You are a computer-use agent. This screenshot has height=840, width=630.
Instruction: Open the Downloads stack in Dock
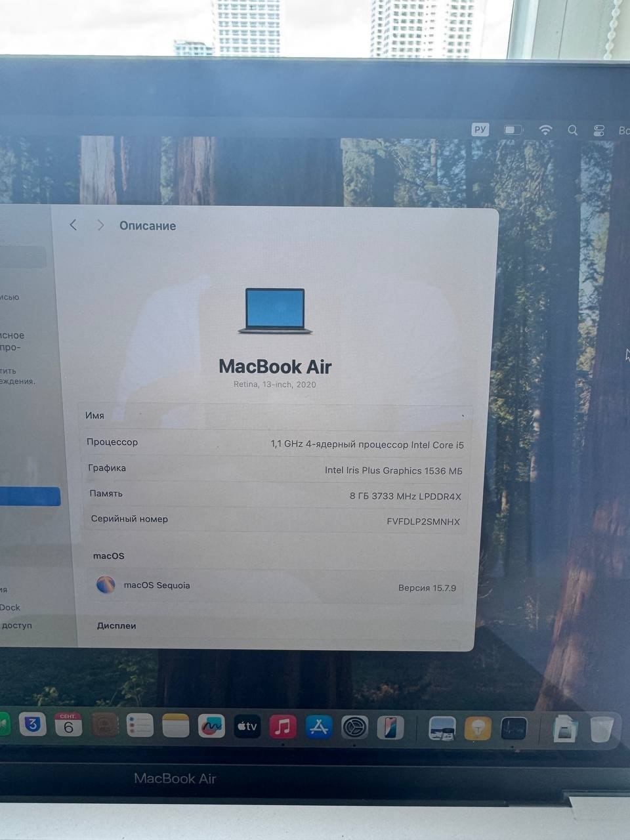pos(565,729)
